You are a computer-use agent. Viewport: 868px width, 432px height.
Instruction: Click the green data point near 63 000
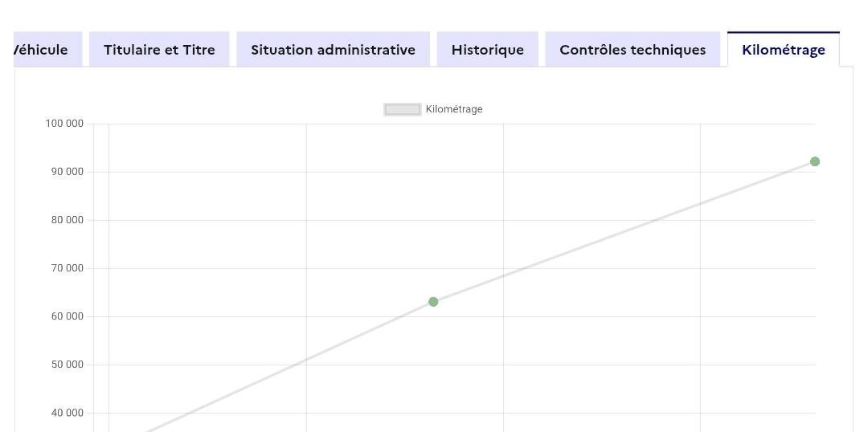click(433, 302)
